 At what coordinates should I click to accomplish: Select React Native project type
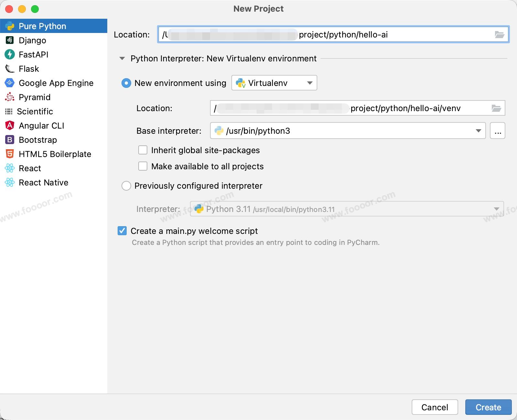click(43, 183)
